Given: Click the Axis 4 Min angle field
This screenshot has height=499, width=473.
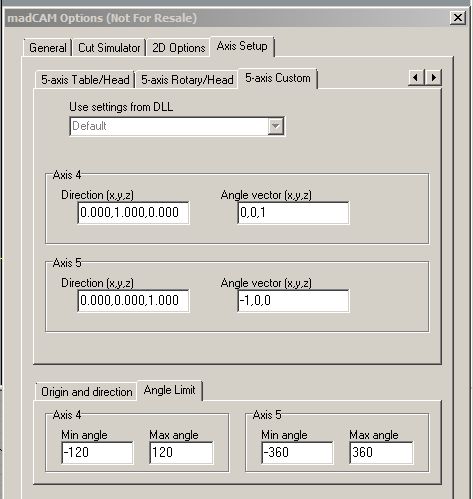Looking at the screenshot, I should click(97, 453).
